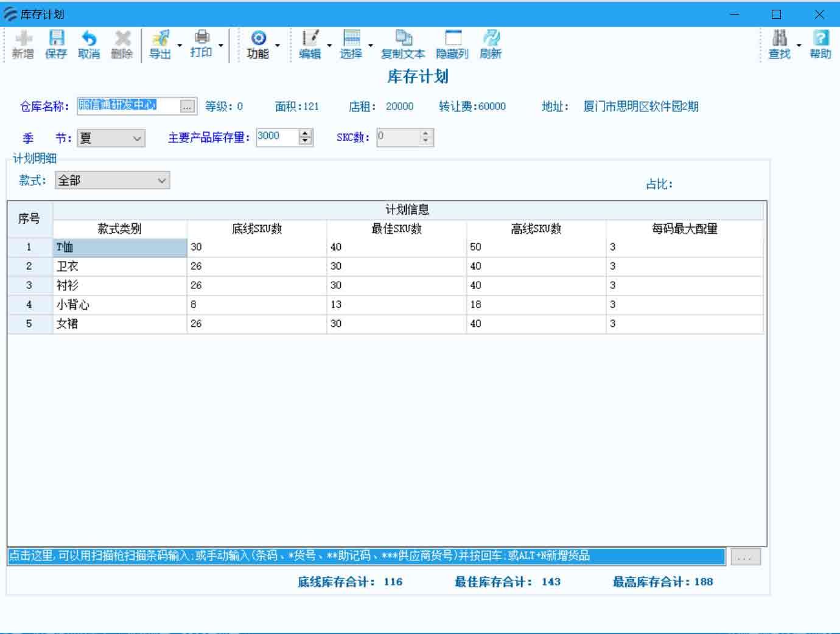Click the 复制文本 (copy text) icon
Screen dimensions: 840x634
(x=403, y=44)
